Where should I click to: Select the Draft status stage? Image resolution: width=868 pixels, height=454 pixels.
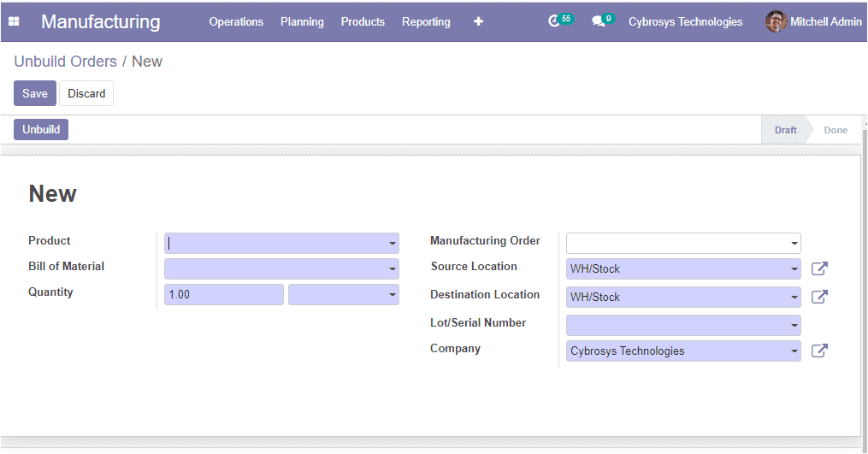pyautogui.click(x=785, y=130)
